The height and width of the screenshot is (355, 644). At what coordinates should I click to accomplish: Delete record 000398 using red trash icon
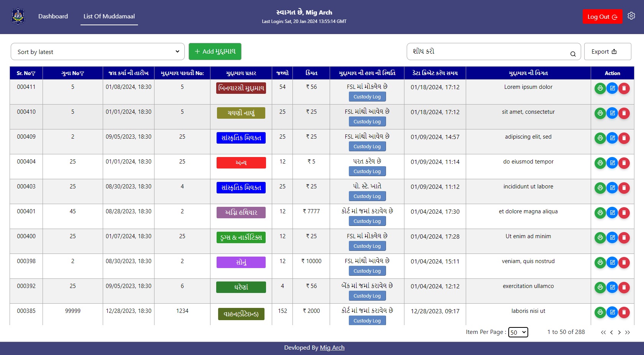coord(624,263)
